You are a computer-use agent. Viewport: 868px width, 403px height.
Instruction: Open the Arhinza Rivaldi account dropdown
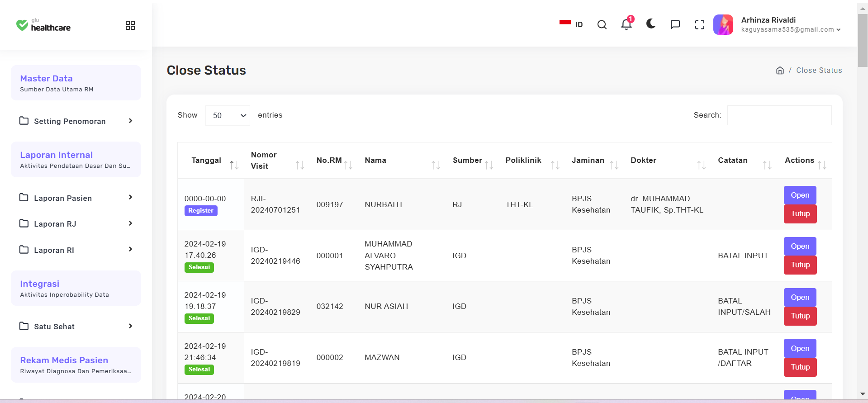pos(791,25)
